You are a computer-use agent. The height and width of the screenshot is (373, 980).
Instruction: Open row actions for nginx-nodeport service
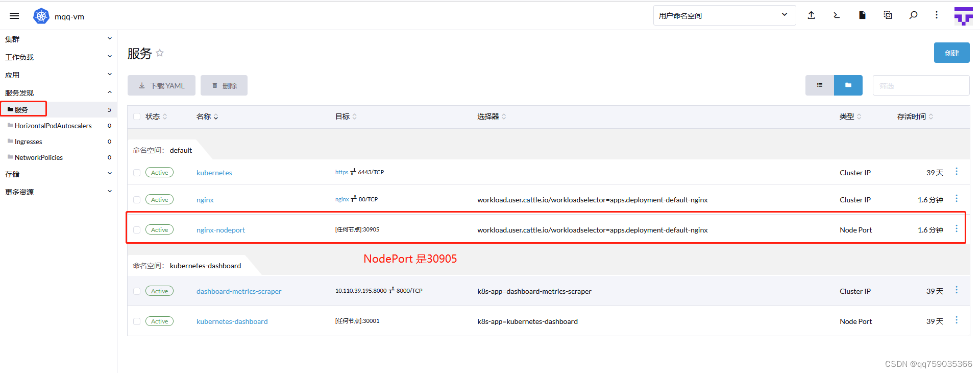click(x=957, y=229)
